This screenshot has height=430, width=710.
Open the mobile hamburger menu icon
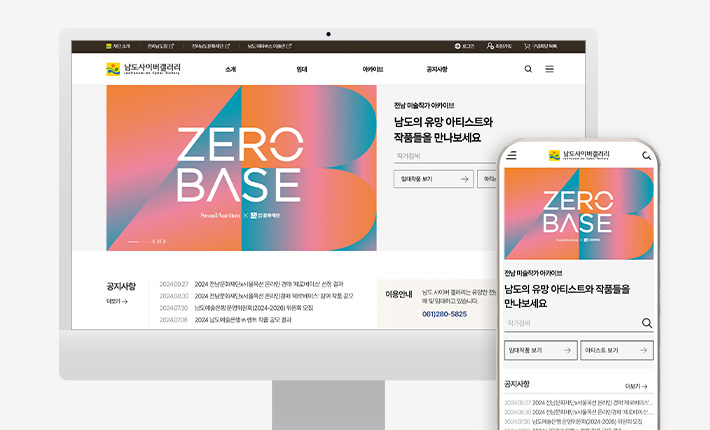coord(512,155)
